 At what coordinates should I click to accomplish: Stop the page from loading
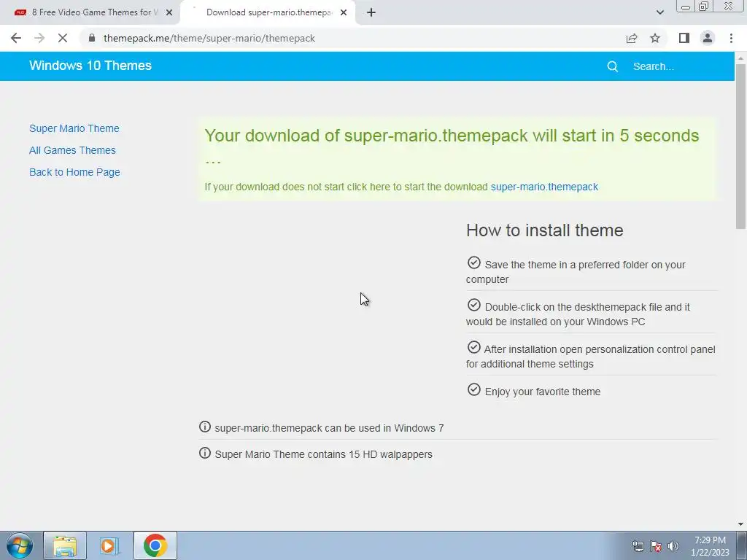pyautogui.click(x=63, y=38)
